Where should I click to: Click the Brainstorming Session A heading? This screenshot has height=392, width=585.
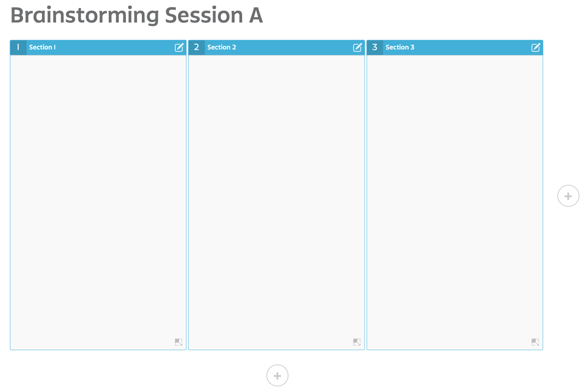coord(137,15)
